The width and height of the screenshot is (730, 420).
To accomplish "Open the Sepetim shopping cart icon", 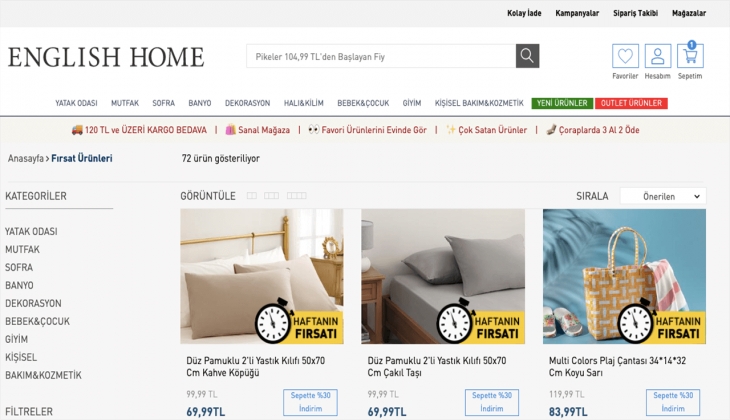I will click(x=690, y=56).
